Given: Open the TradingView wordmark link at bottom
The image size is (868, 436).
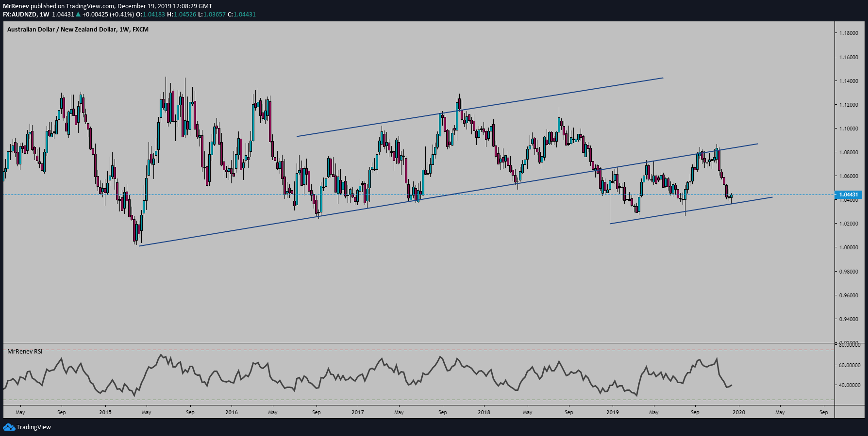Looking at the screenshot, I should point(33,427).
